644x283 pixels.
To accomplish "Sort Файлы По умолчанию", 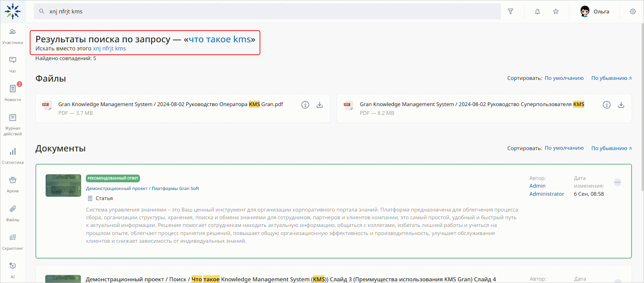I will click(x=564, y=78).
